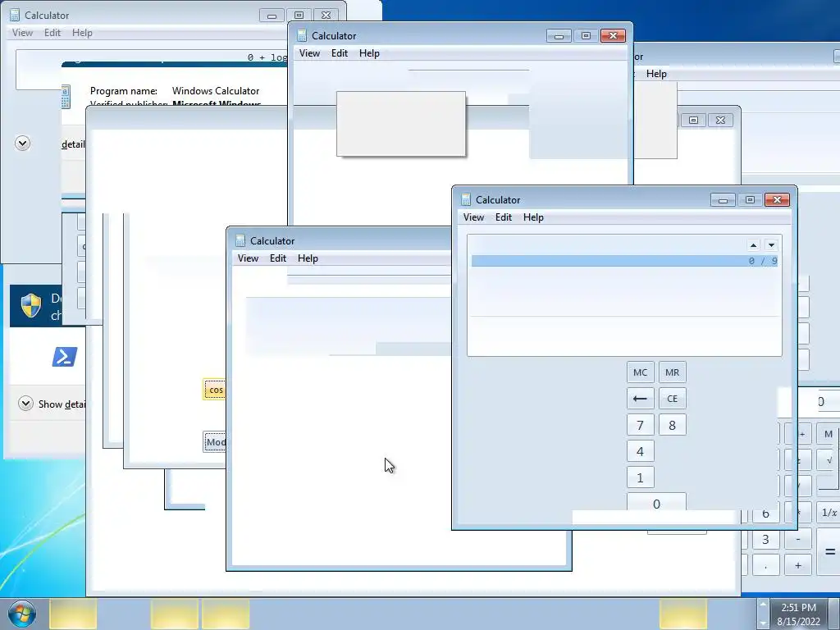
Task: Click the decimal point key
Action: click(x=765, y=566)
